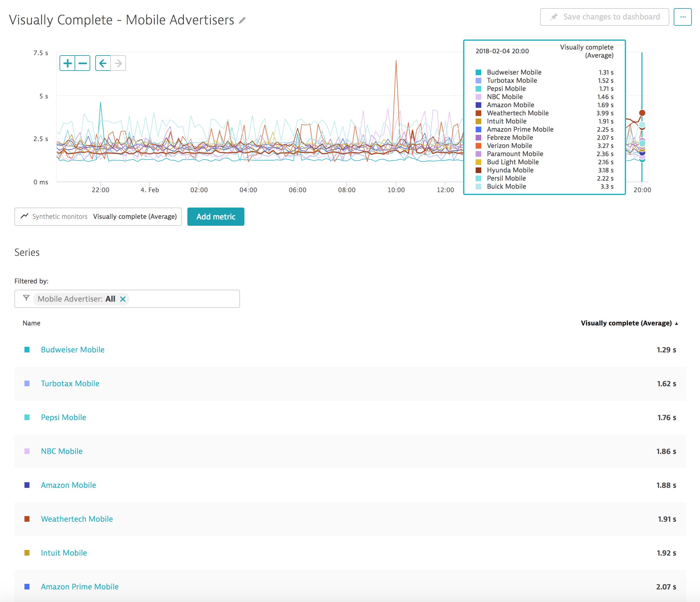Click the 1.76 s value for Pepsi Mobile
The height and width of the screenshot is (602, 700).
tap(666, 417)
